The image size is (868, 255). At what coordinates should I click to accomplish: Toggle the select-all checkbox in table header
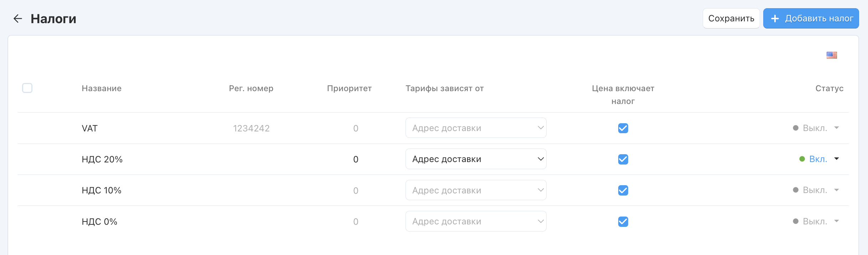(x=27, y=88)
